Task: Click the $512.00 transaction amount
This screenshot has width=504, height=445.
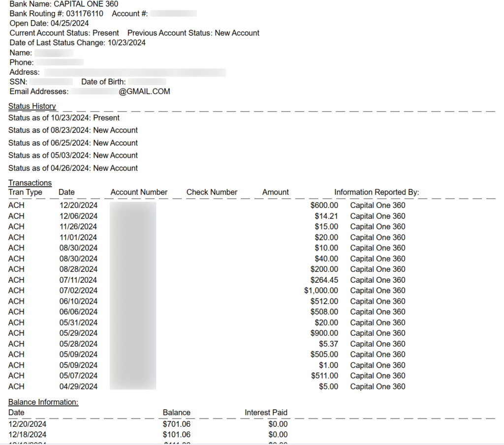Action: pyautogui.click(x=324, y=301)
